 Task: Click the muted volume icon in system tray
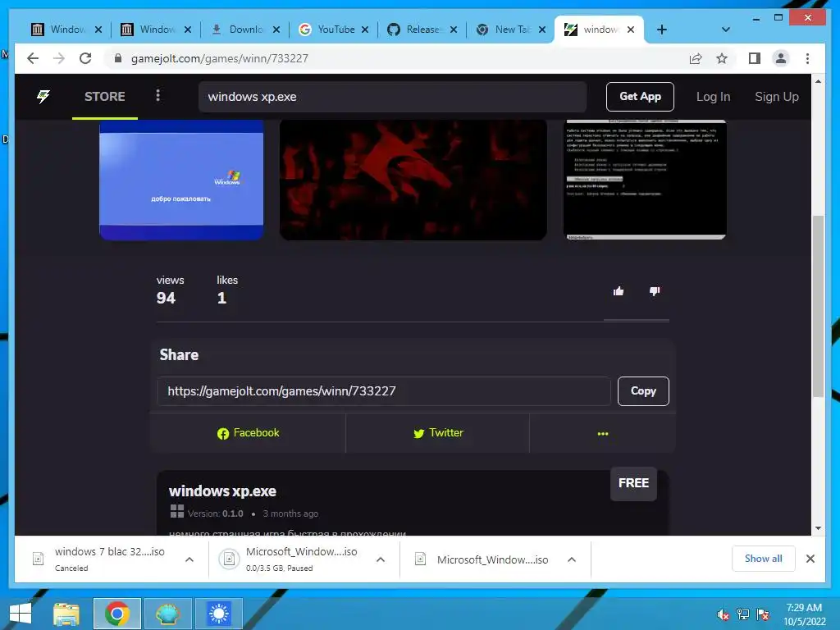pos(724,614)
